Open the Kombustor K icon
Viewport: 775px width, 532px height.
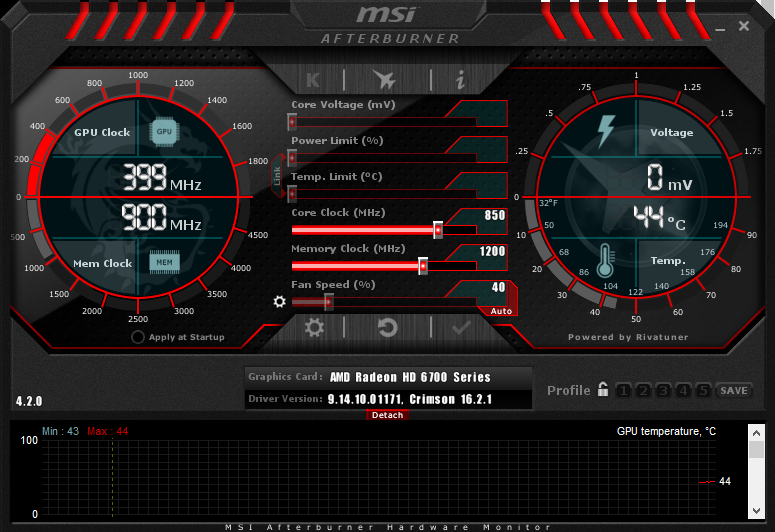click(313, 80)
